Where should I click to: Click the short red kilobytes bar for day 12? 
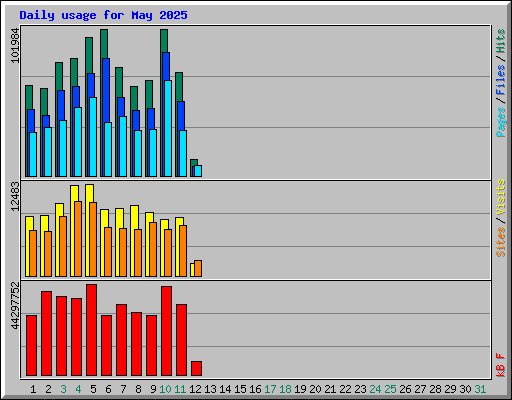pos(196,368)
